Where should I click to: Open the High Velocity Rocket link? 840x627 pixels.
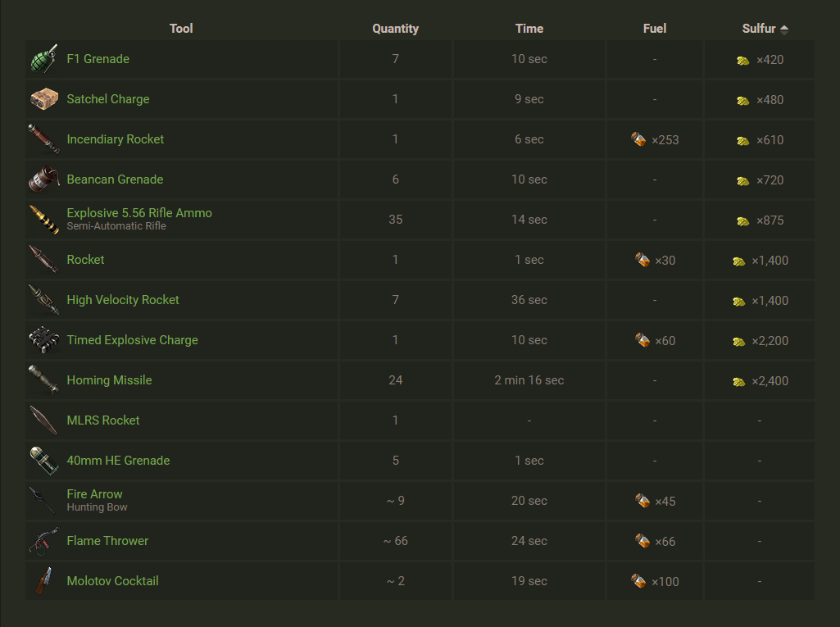[x=123, y=300]
